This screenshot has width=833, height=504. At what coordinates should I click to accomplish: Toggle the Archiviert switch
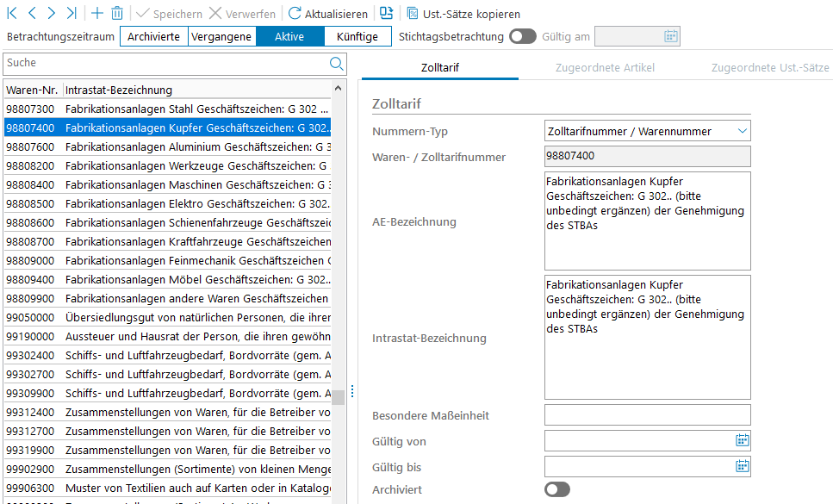point(557,489)
